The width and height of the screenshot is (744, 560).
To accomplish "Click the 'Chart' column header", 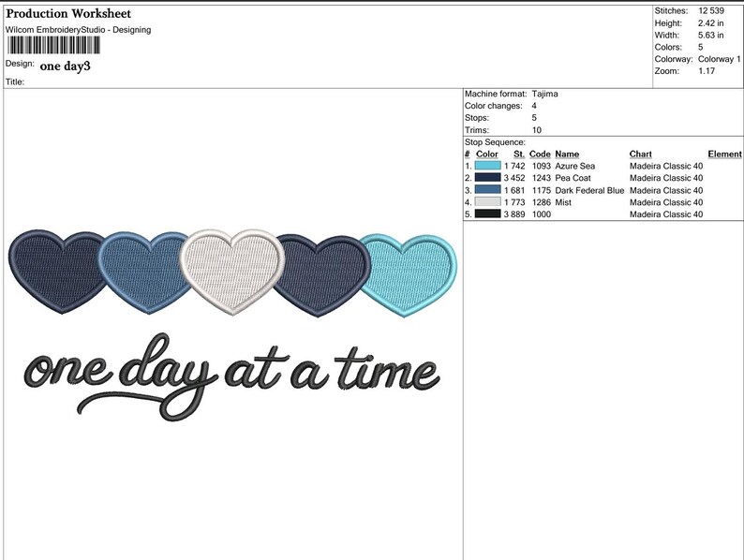I will [x=641, y=154].
